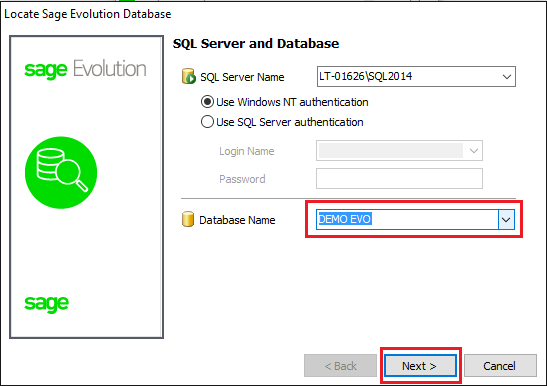Click the SQL Server and Database heading
This screenshot has height=386, width=547.
tap(256, 44)
